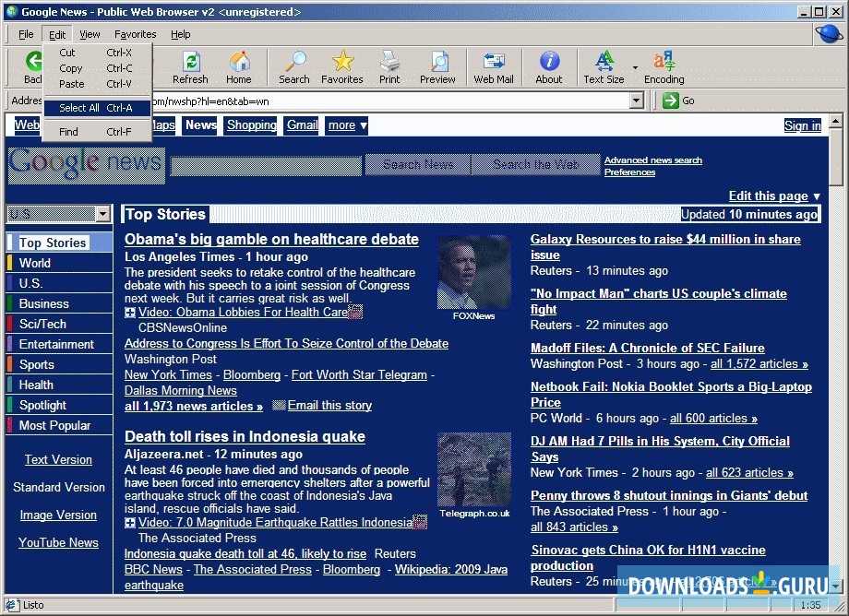
Task: Click the star-shaped Favorites icon
Action: [341, 65]
